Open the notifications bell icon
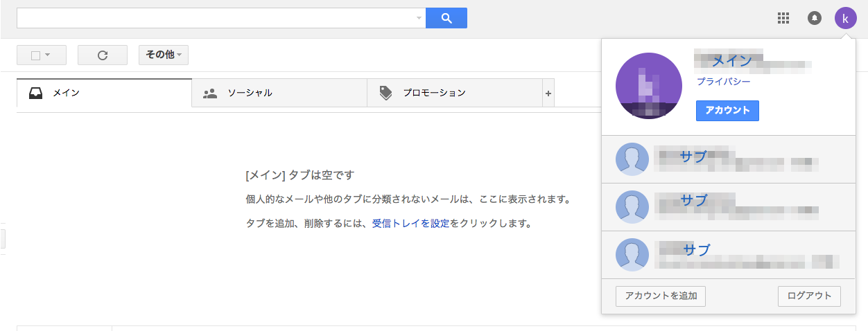Screen dimensions: 868x331 click(x=815, y=18)
